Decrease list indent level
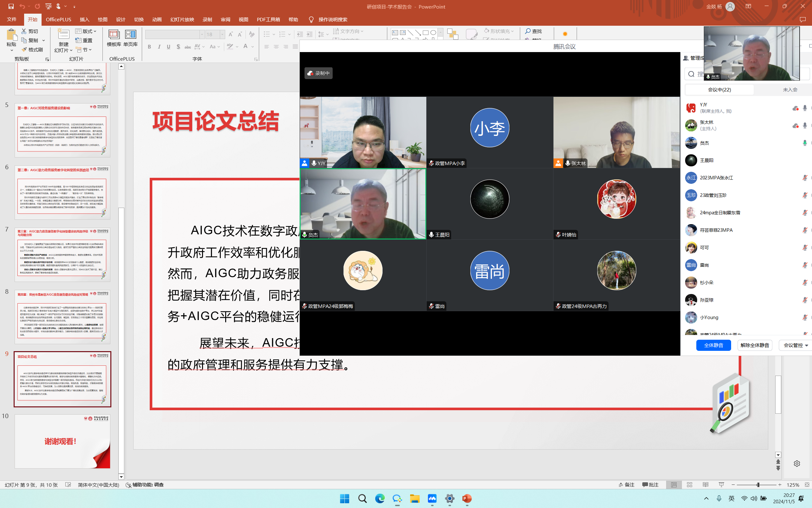 coord(300,34)
